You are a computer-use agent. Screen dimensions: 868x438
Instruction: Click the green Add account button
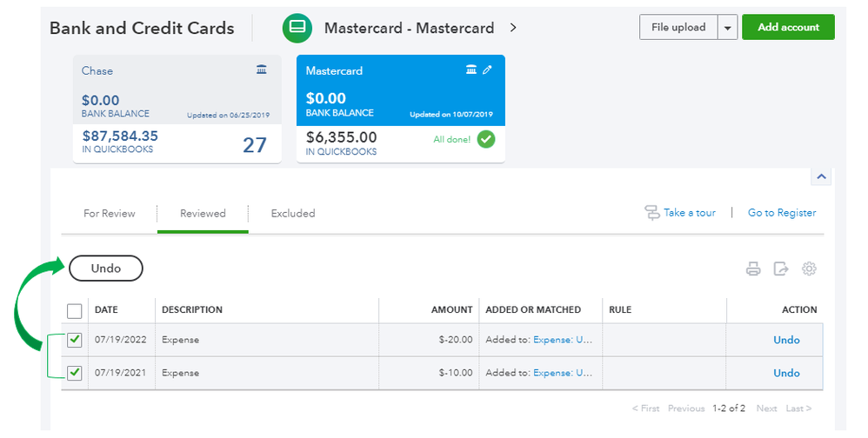[788, 27]
